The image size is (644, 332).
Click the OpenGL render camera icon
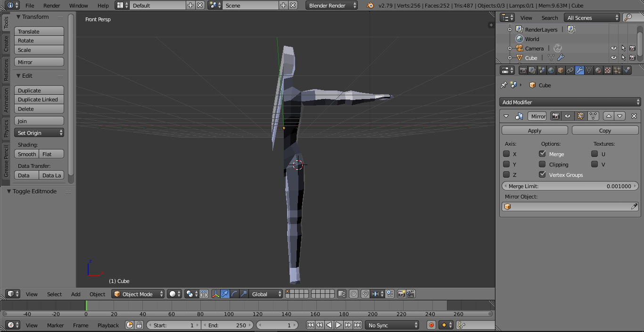point(401,294)
